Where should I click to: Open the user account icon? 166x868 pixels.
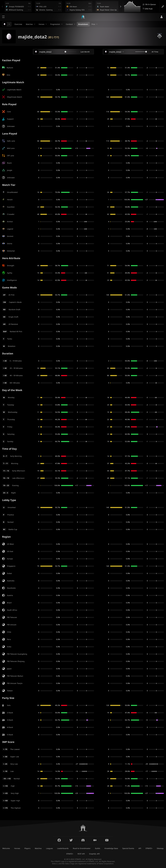161,17
